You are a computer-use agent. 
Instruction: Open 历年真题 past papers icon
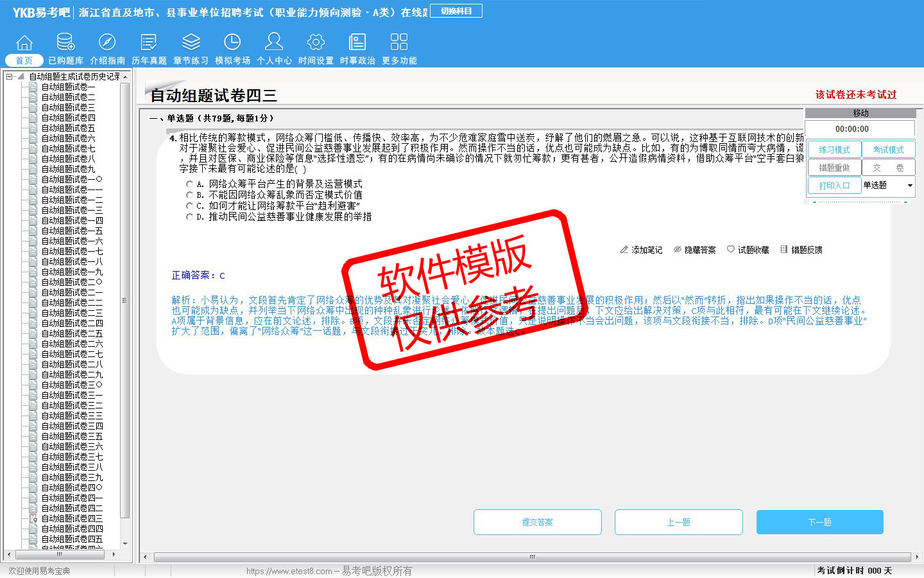(x=149, y=43)
